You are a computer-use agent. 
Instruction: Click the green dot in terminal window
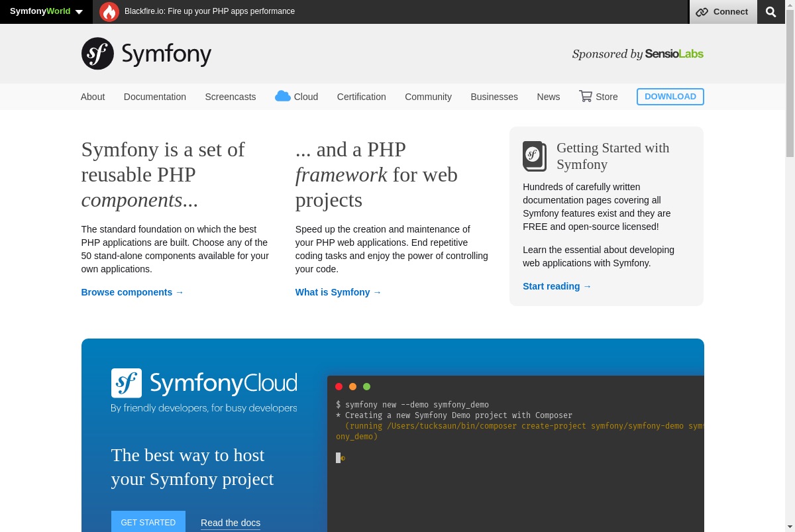[367, 387]
